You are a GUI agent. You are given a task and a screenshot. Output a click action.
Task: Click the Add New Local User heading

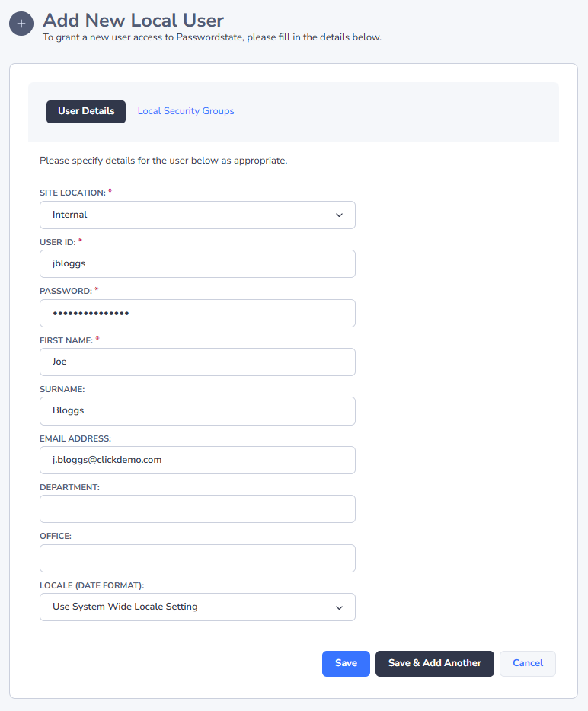click(x=133, y=21)
